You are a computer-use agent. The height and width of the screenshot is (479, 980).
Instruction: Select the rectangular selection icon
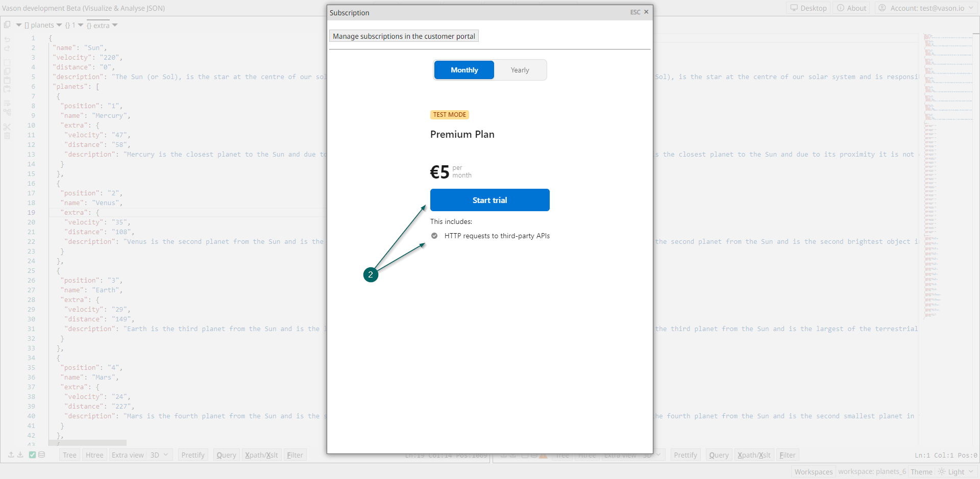click(7, 62)
